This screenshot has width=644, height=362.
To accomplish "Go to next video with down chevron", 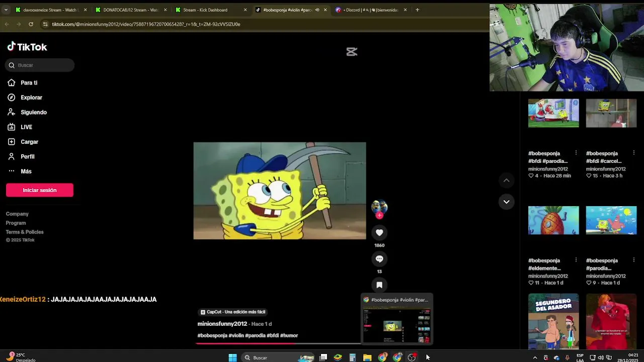I will (507, 202).
